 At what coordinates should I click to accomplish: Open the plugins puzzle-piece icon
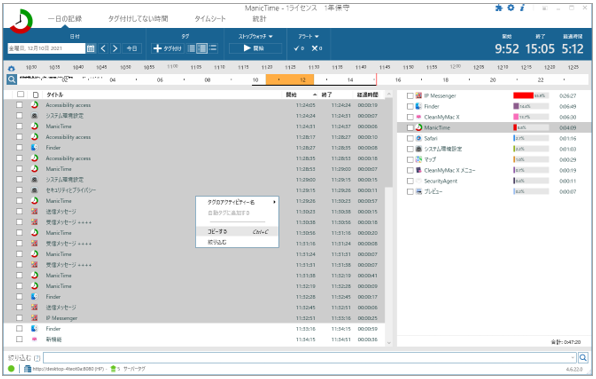tap(499, 8)
